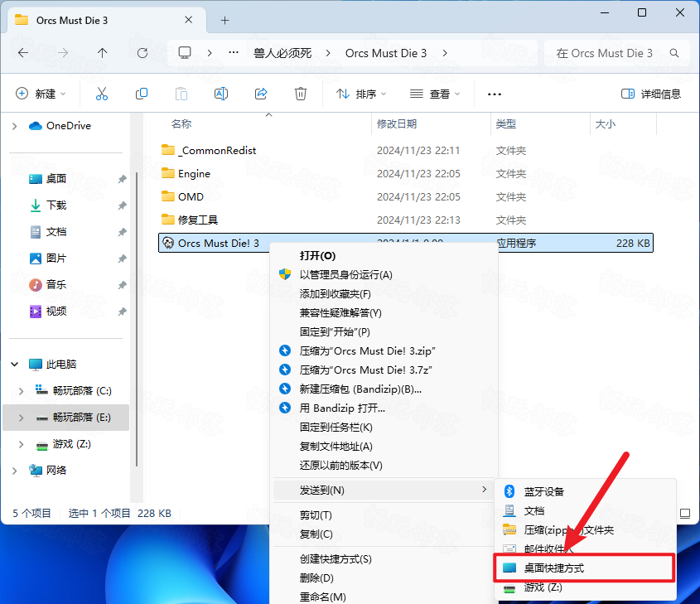Choose 删除(D) in the context menu
This screenshot has width=700, height=604.
(385, 578)
